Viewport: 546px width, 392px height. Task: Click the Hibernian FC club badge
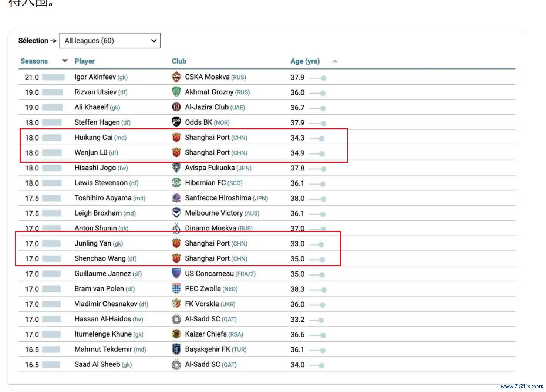[176, 183]
